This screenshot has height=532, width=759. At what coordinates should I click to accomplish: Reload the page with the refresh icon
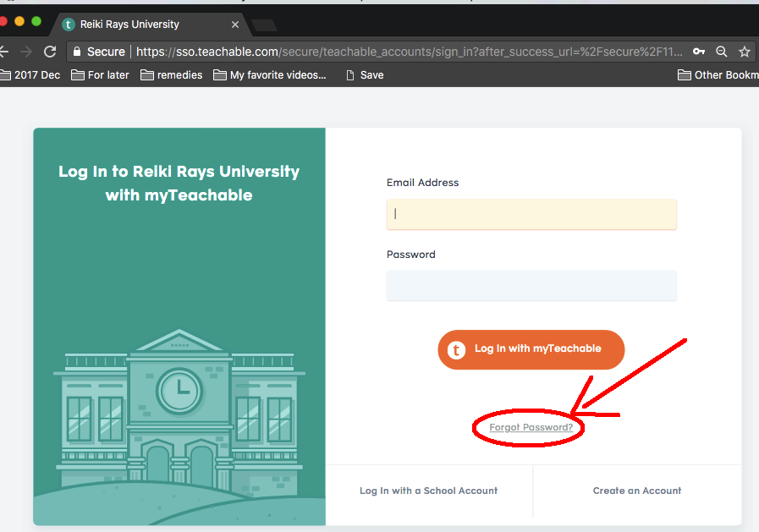point(50,52)
